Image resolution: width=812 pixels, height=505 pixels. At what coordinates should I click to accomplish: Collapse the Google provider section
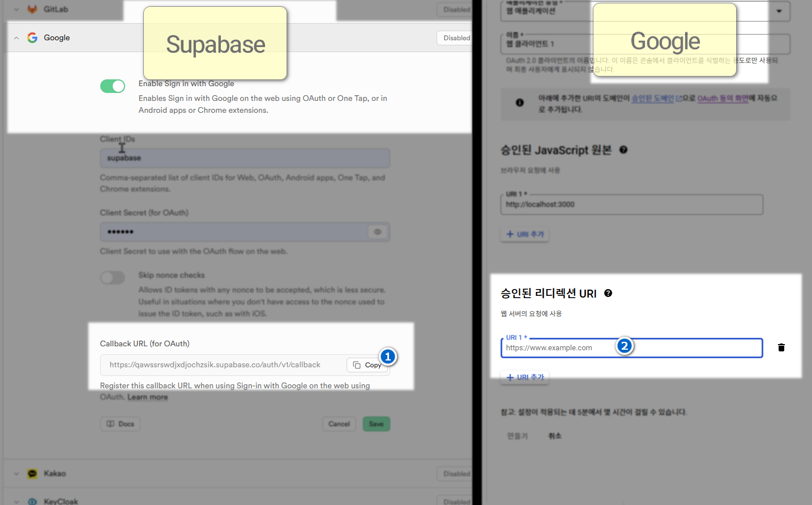point(16,38)
